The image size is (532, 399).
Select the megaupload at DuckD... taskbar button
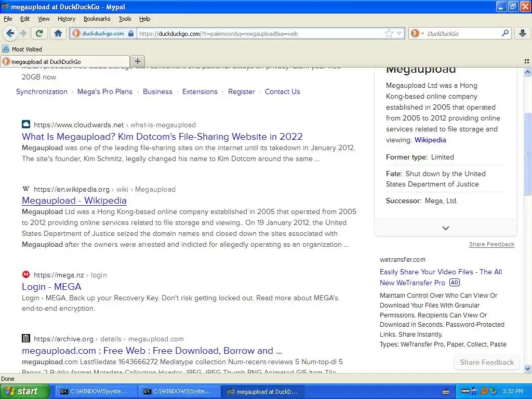pos(262,392)
